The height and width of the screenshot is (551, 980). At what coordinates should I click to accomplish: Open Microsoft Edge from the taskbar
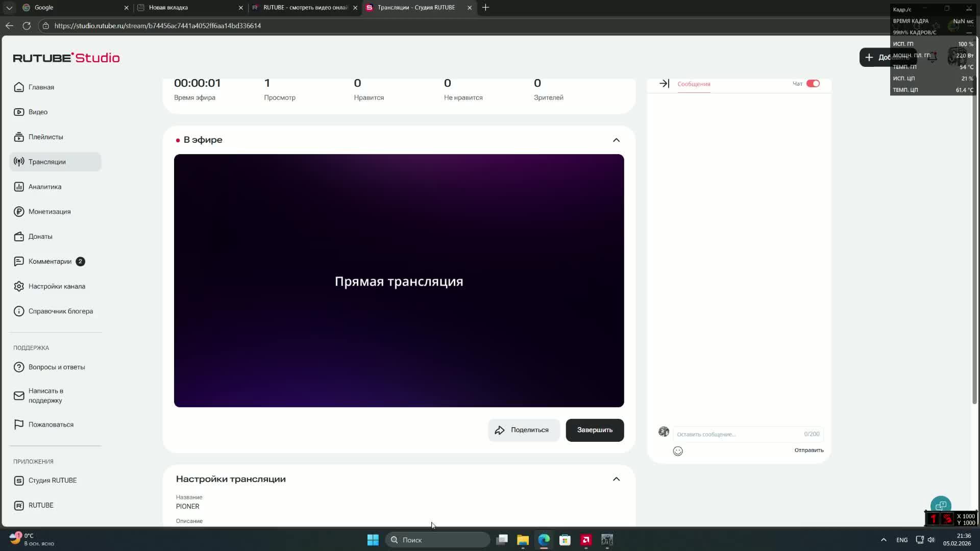(x=544, y=540)
